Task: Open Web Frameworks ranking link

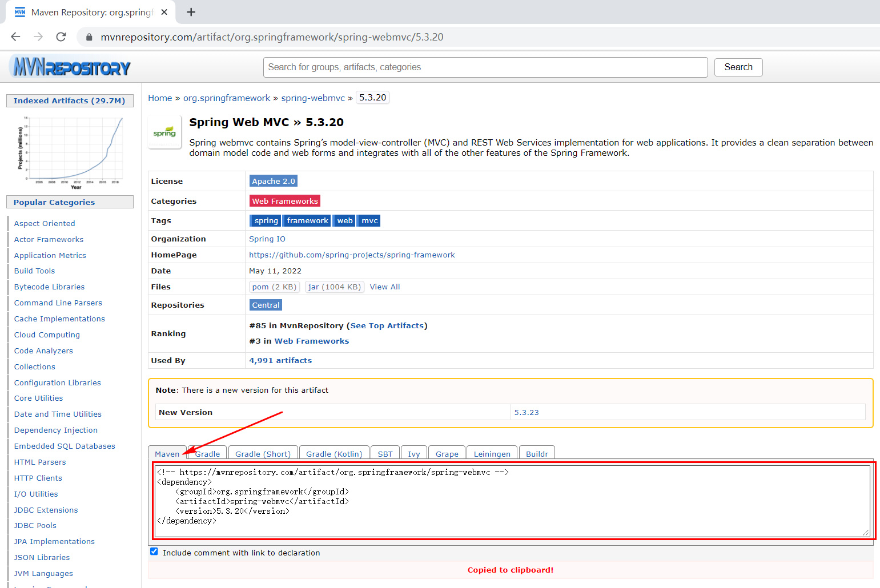Action: (312, 341)
